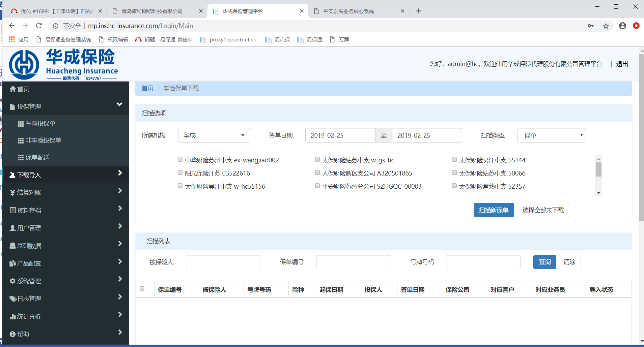Check the 阳光保险江苏 03522616 checkbox
The image size is (644, 347).
click(180, 173)
